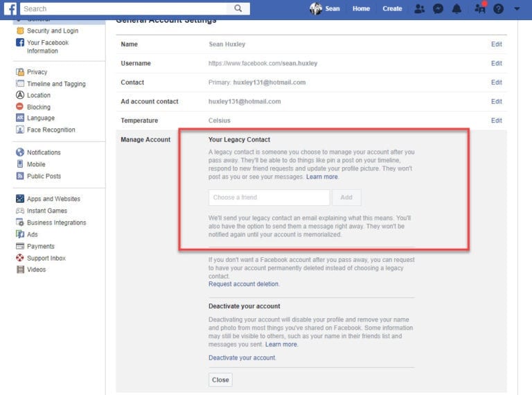
Task: Click the search magnifier icon
Action: pos(238,8)
